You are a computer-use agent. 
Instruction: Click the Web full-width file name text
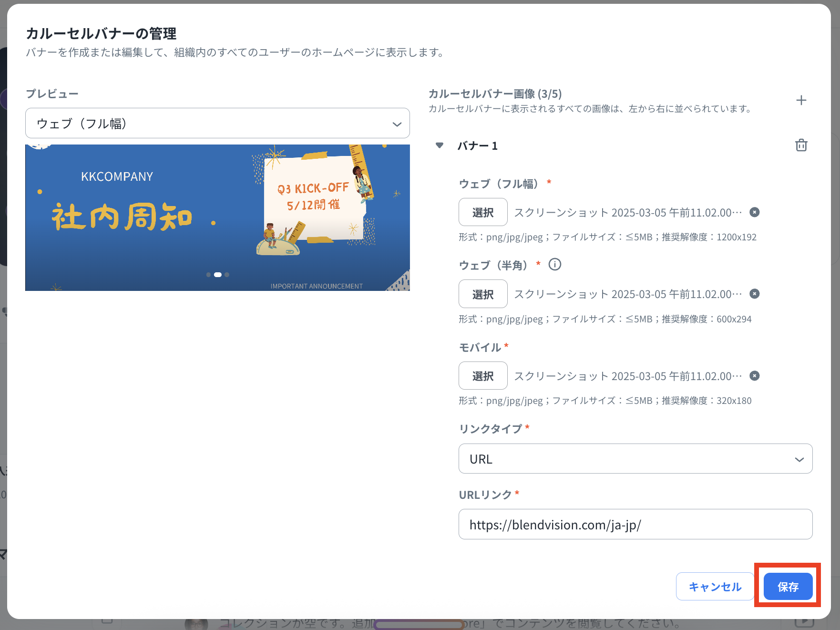[627, 213]
